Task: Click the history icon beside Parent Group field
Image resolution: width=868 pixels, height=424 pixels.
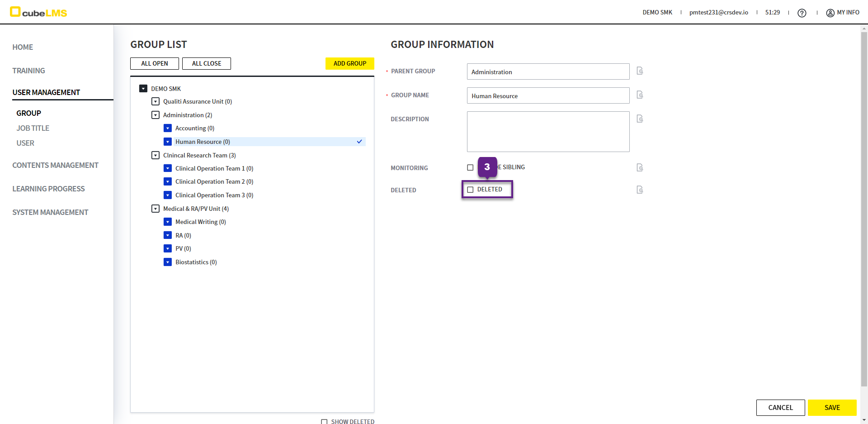Action: pos(640,71)
